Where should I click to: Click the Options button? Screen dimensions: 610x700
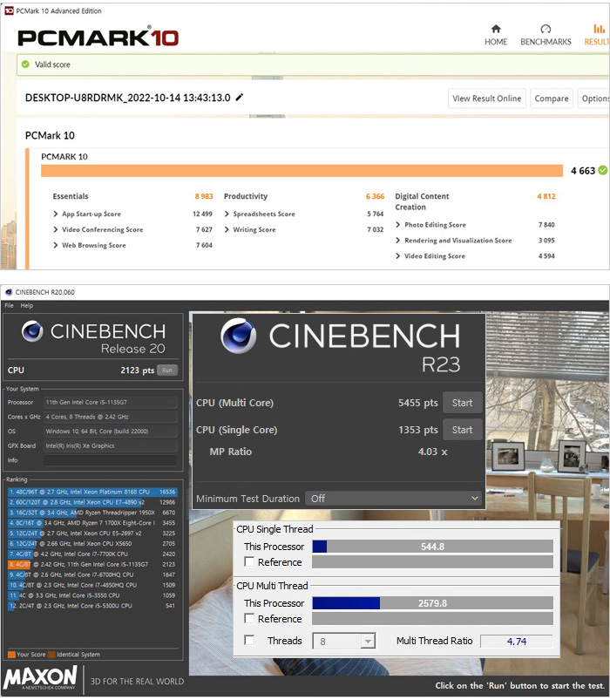(594, 99)
